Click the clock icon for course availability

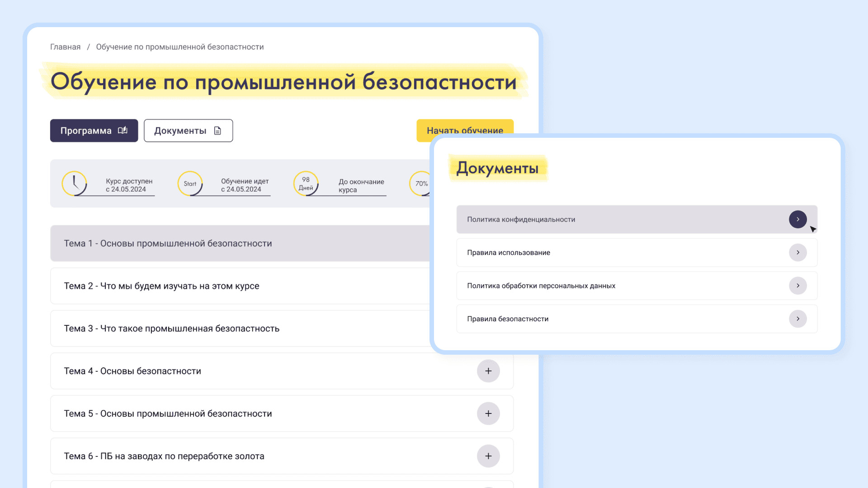point(74,183)
